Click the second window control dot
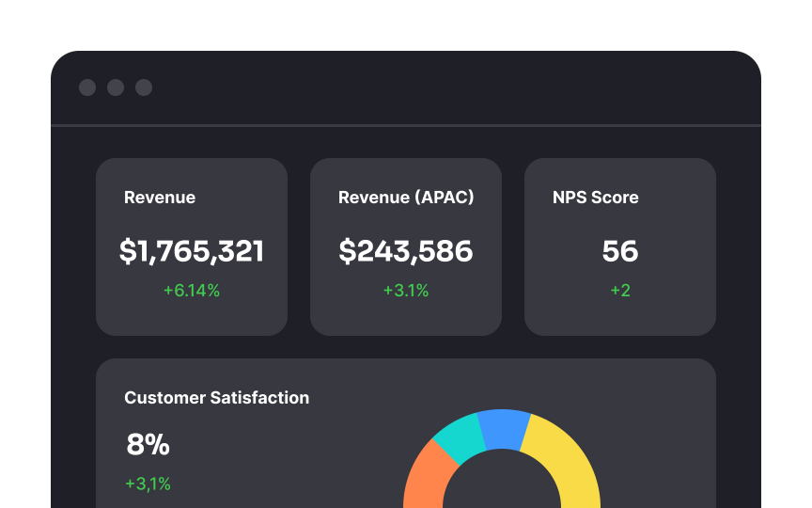The width and height of the screenshot is (812, 508). (x=116, y=87)
